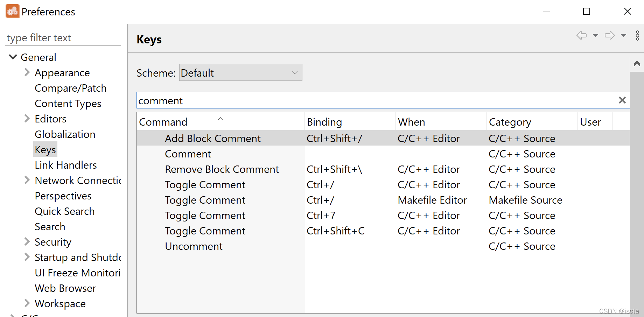Select the Uncomment command row
The image size is (644, 317).
pyautogui.click(x=194, y=246)
